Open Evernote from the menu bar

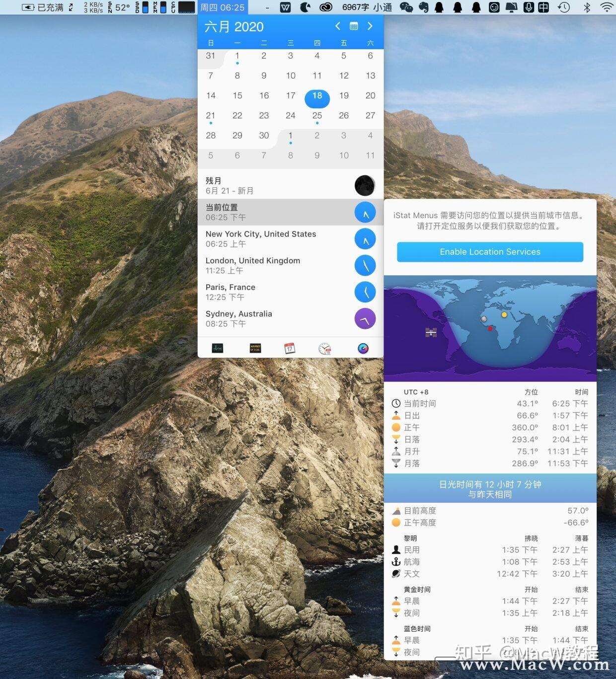point(424,7)
